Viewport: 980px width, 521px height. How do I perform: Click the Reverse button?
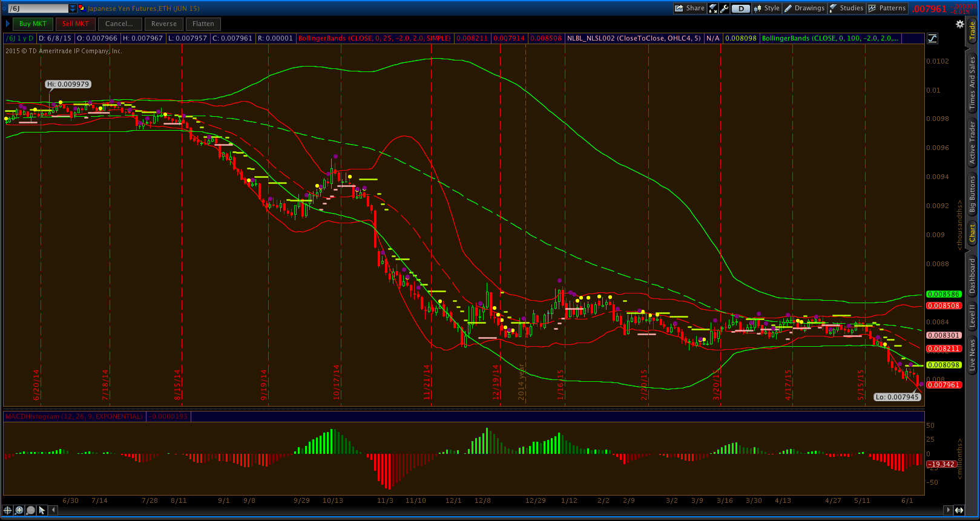[x=164, y=24]
